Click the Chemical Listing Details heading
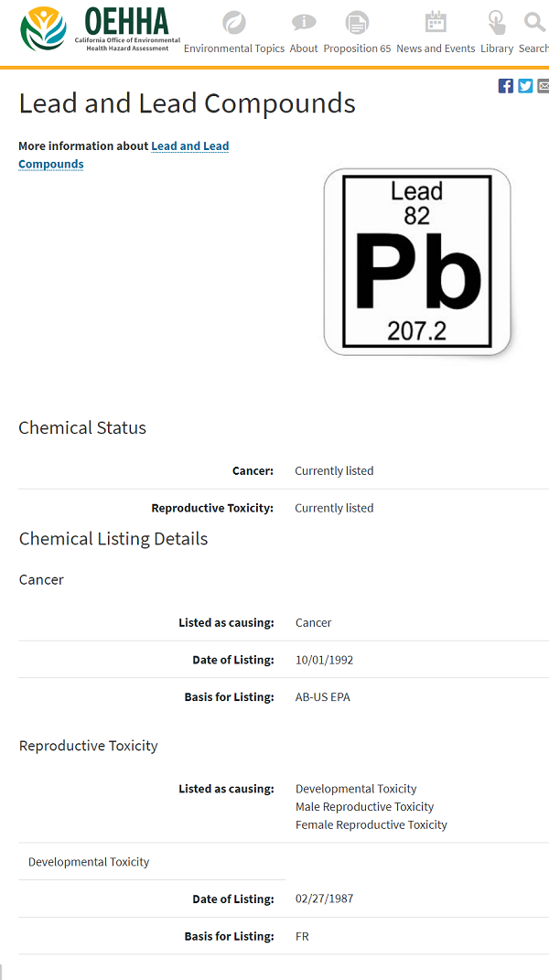The image size is (549, 980). coord(113,539)
